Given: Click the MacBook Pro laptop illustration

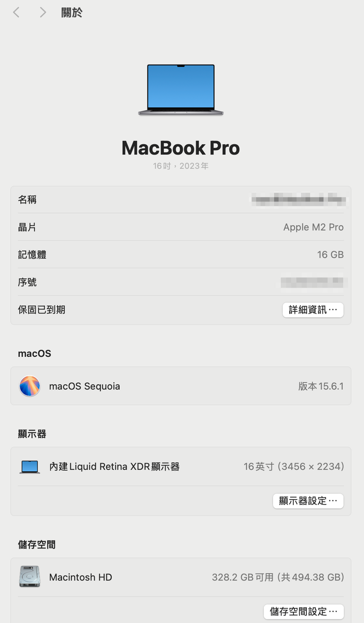Looking at the screenshot, I should pyautogui.click(x=181, y=90).
